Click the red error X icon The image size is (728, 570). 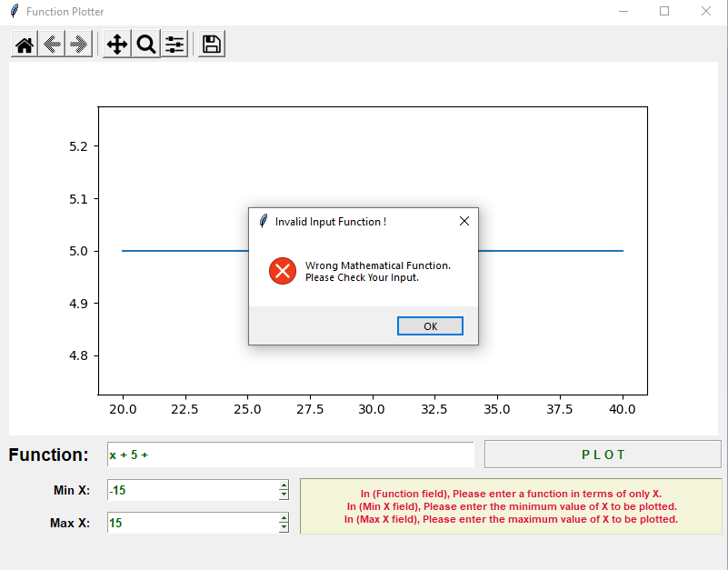[283, 271]
